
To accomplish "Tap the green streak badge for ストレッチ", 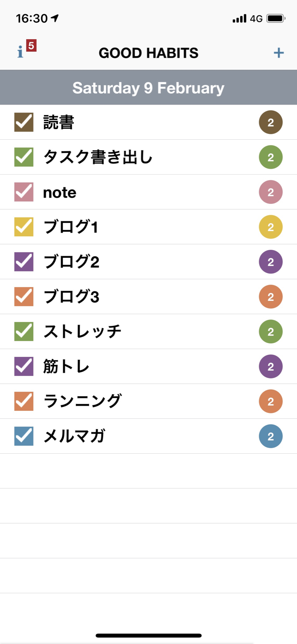I will coord(271,331).
